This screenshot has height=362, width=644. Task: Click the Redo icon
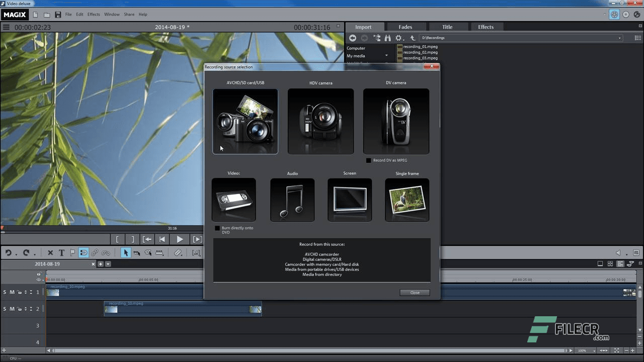tap(26, 252)
